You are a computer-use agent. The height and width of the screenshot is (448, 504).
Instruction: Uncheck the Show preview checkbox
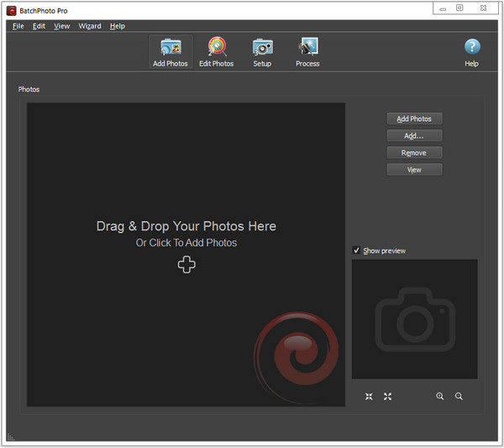point(356,250)
